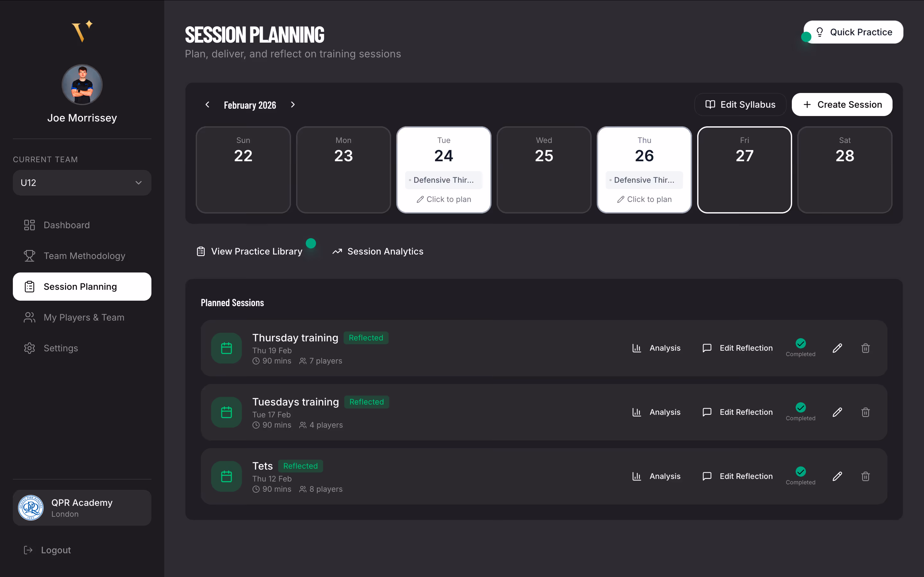Navigate to My Players & Team
This screenshot has width=924, height=577.
tap(84, 317)
